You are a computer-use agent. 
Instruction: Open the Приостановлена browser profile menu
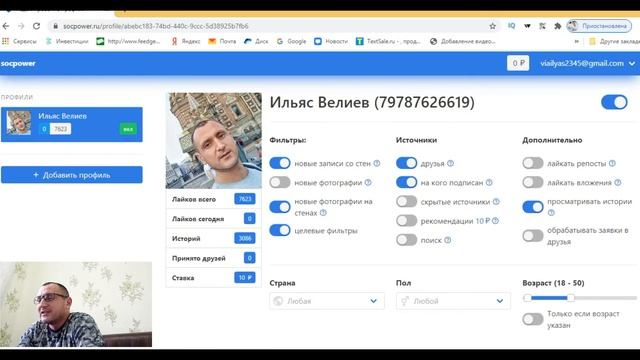pyautogui.click(x=599, y=26)
